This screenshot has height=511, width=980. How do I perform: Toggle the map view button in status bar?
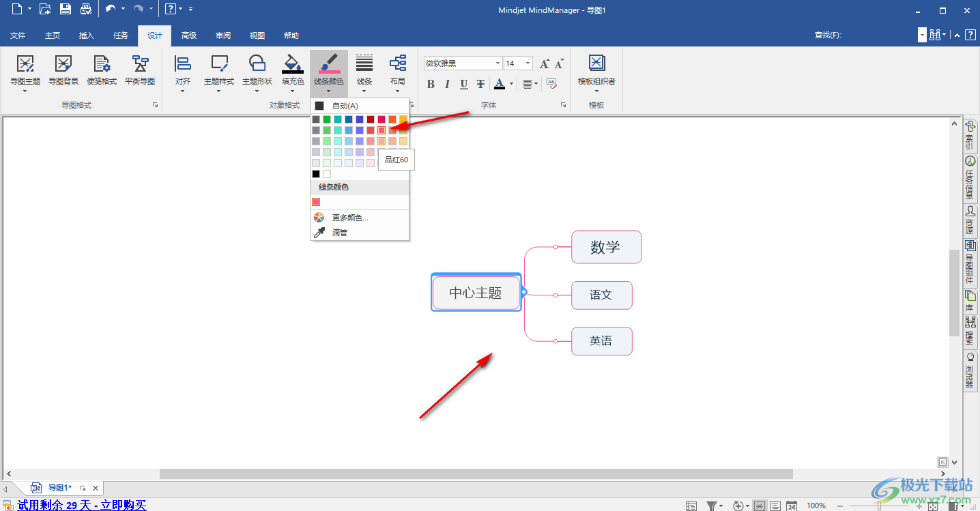click(760, 506)
